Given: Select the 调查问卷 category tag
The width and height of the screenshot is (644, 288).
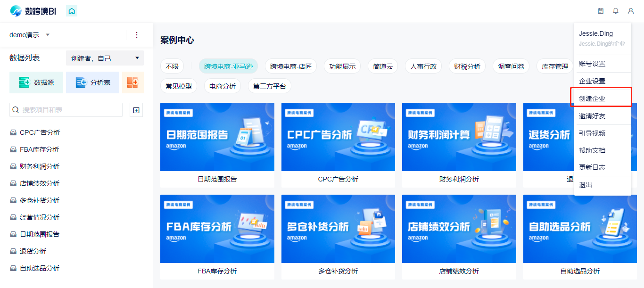Looking at the screenshot, I should tap(511, 66).
